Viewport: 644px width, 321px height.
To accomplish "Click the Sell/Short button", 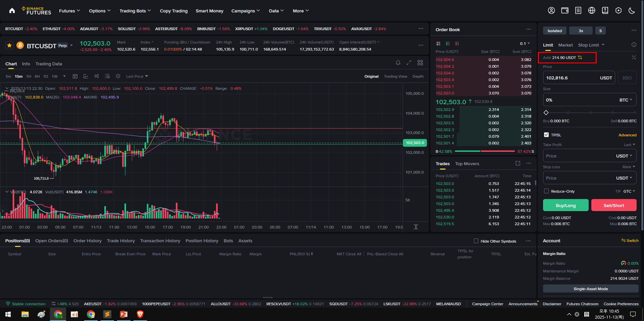I will tap(614, 205).
